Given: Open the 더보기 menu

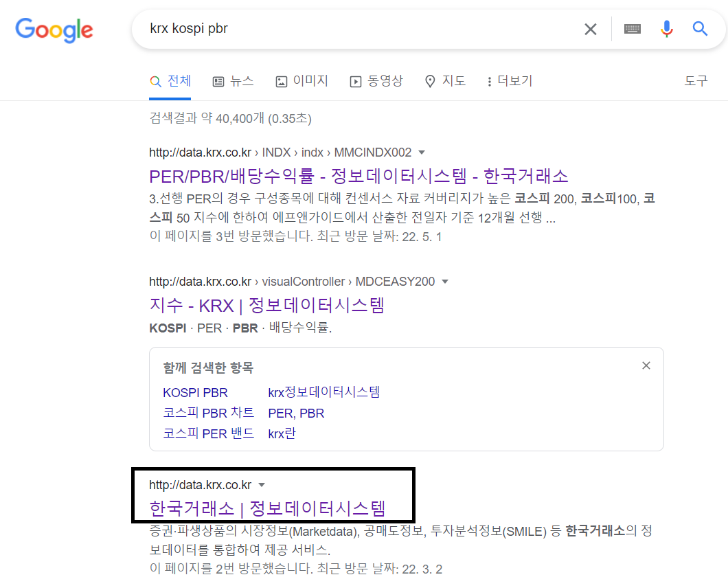Looking at the screenshot, I should click(x=510, y=81).
